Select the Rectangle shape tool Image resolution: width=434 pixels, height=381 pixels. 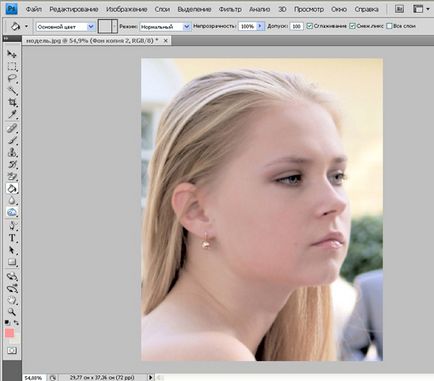pyautogui.click(x=12, y=262)
